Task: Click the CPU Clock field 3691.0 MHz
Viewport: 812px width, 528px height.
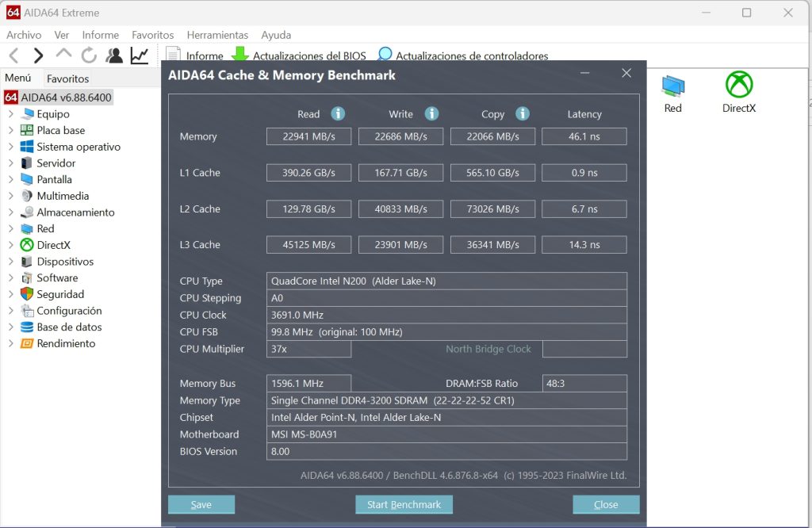Action: click(x=446, y=316)
